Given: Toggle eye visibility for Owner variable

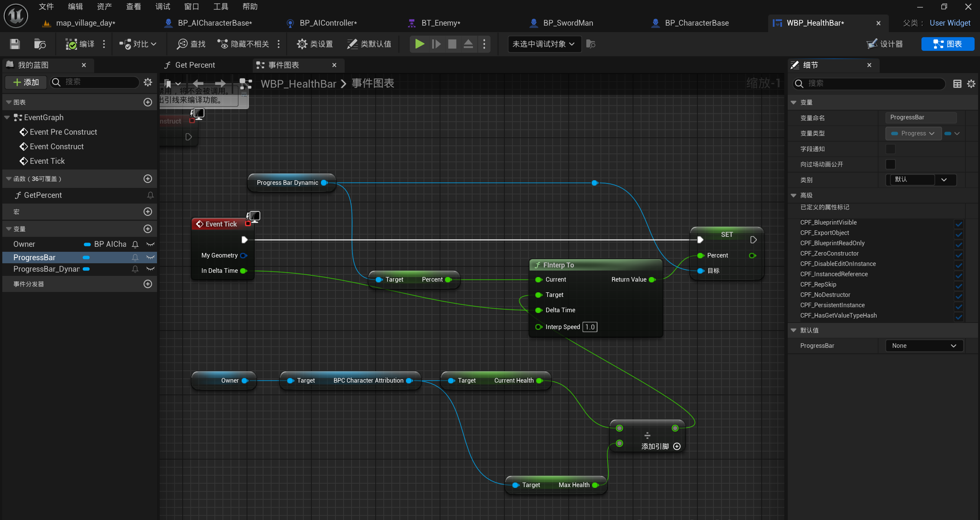Looking at the screenshot, I should (x=151, y=244).
